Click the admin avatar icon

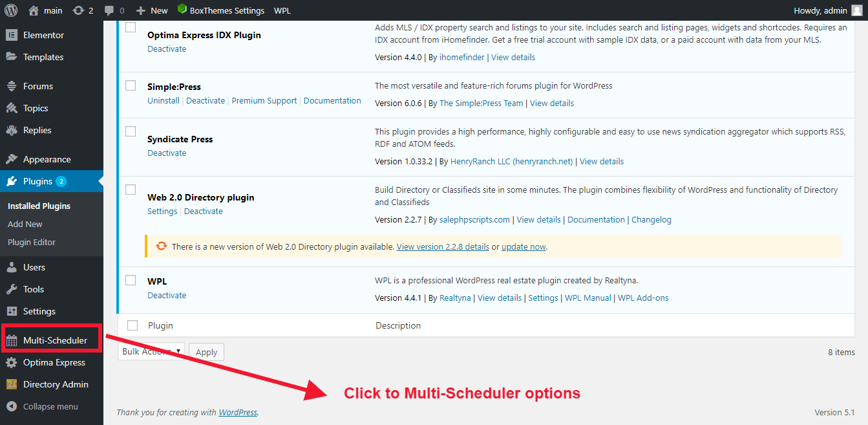point(857,10)
